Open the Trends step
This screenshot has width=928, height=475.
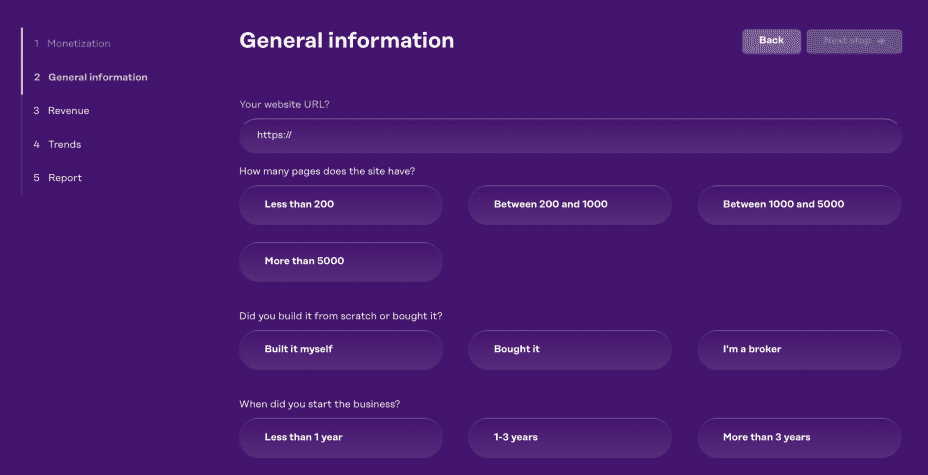(64, 144)
